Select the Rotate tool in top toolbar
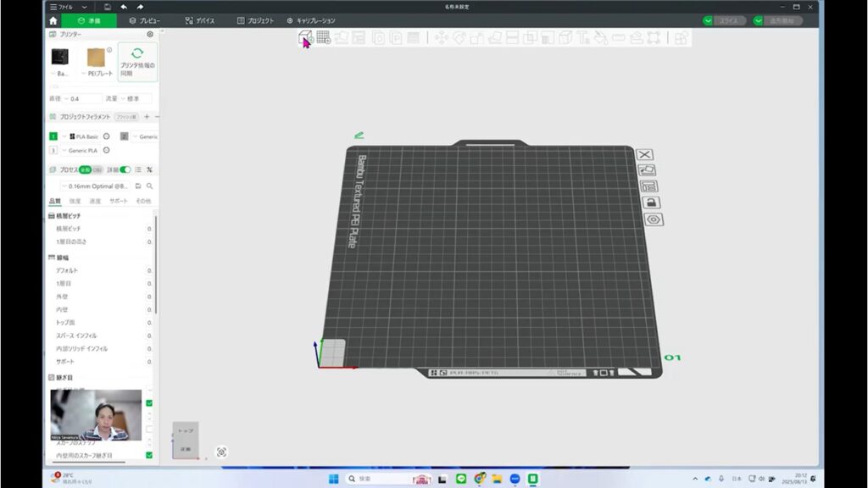The image size is (868, 488). pyautogui.click(x=459, y=37)
